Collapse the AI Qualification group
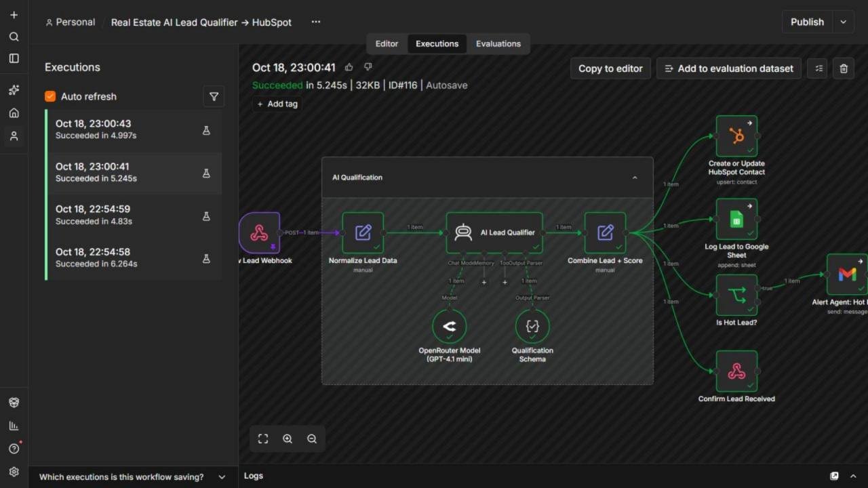 coord(635,178)
